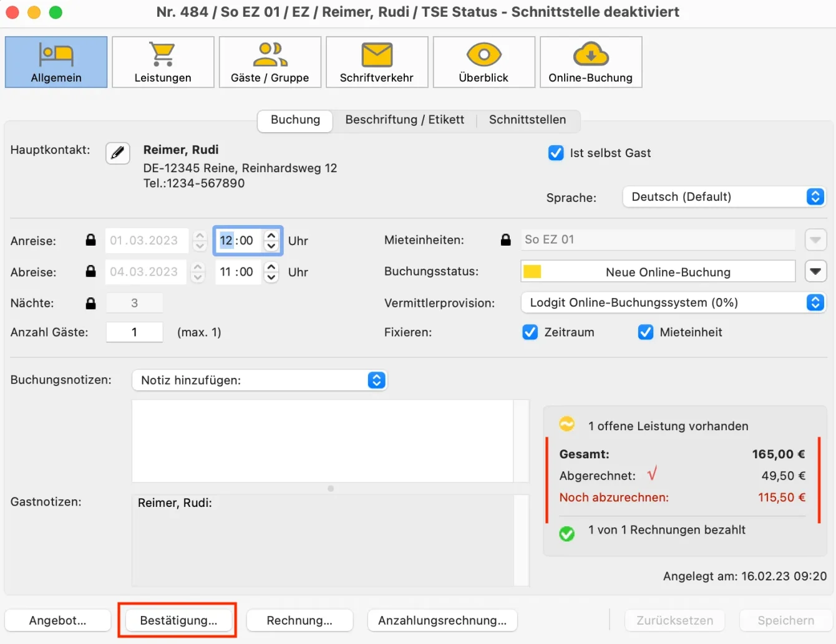Click the Rechnung... button
836x644 pixels.
[x=299, y=620]
